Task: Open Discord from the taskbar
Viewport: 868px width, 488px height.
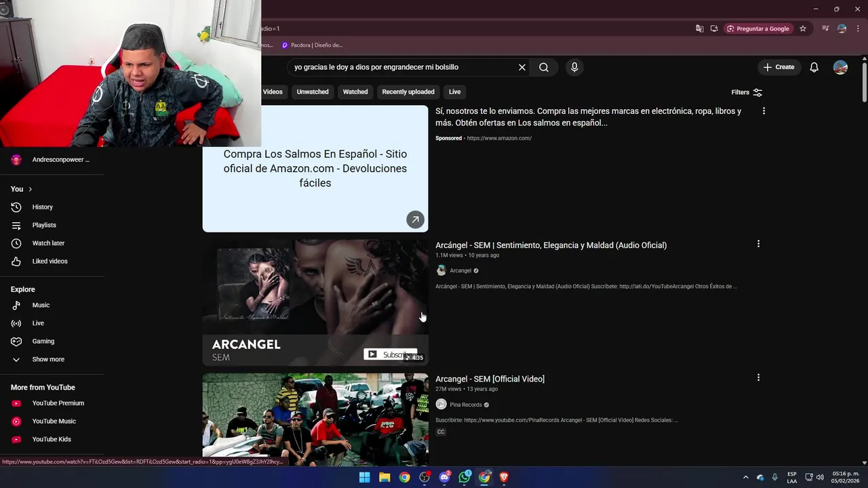Action: point(445,477)
